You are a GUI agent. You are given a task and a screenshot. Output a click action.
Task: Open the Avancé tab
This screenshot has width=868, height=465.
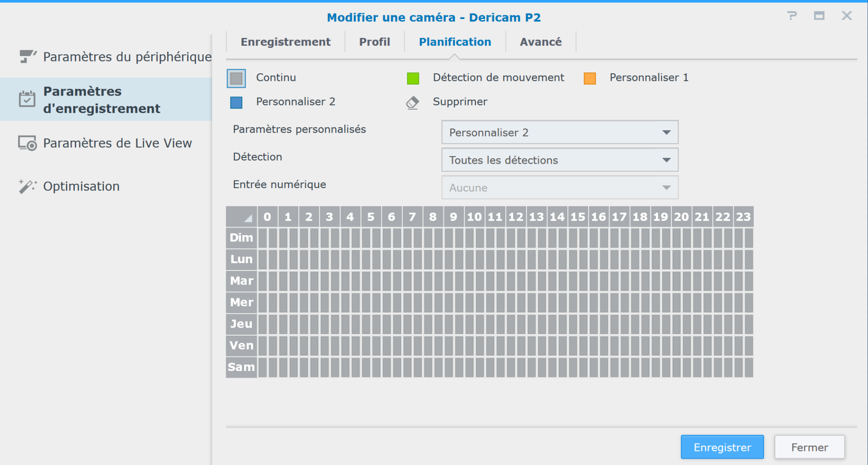pyautogui.click(x=541, y=42)
